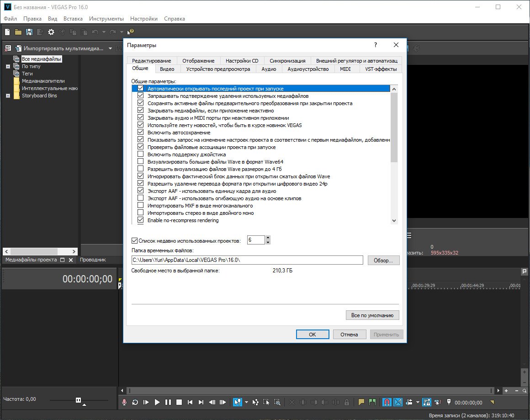Toggle the snapping magnet icon
Screen dimensions: 530x420
point(387,402)
